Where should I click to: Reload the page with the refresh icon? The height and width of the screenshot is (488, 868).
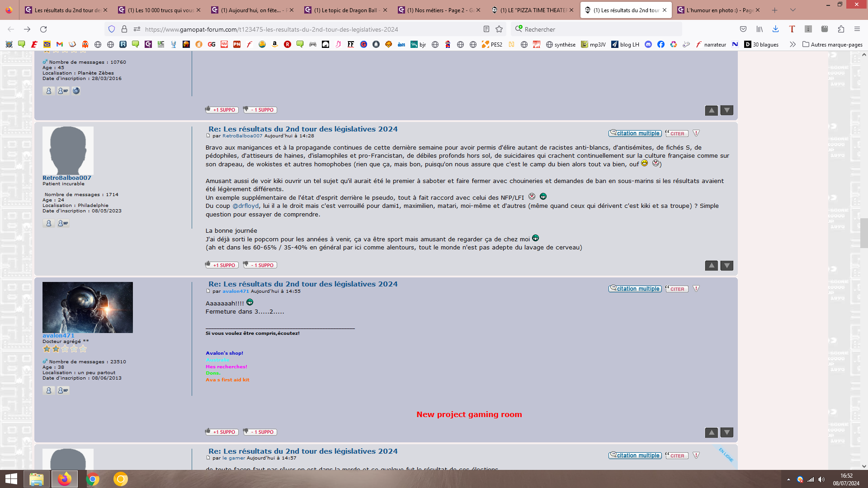[43, 29]
